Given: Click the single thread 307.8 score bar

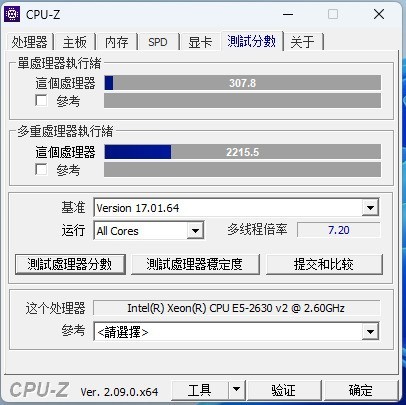Looking at the screenshot, I should click(242, 83).
